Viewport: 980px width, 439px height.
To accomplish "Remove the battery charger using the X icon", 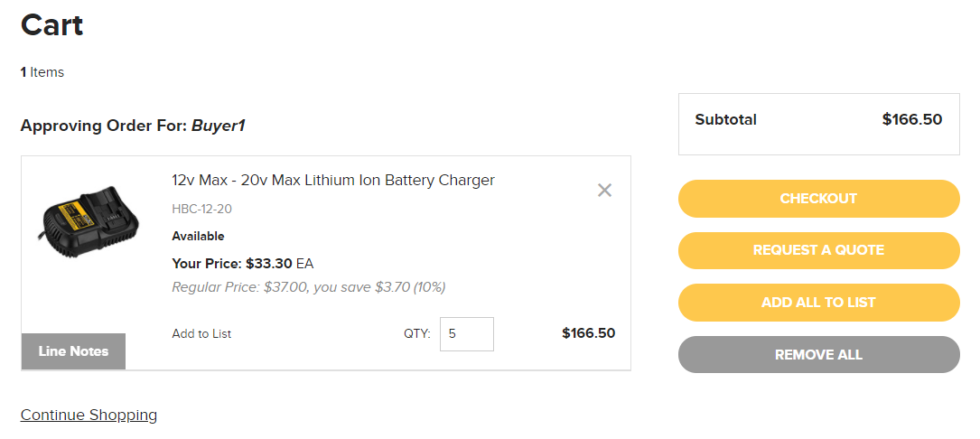I will (x=604, y=190).
